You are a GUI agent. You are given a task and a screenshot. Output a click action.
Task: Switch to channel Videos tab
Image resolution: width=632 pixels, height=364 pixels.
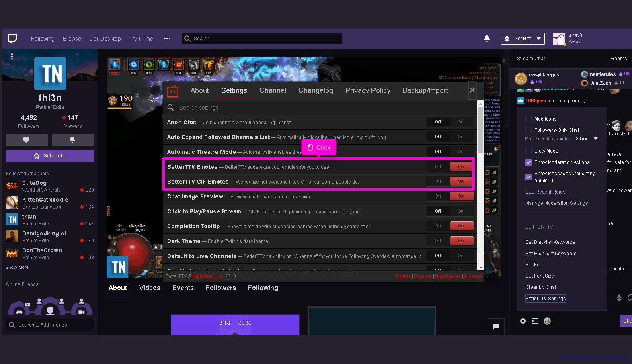(x=150, y=288)
